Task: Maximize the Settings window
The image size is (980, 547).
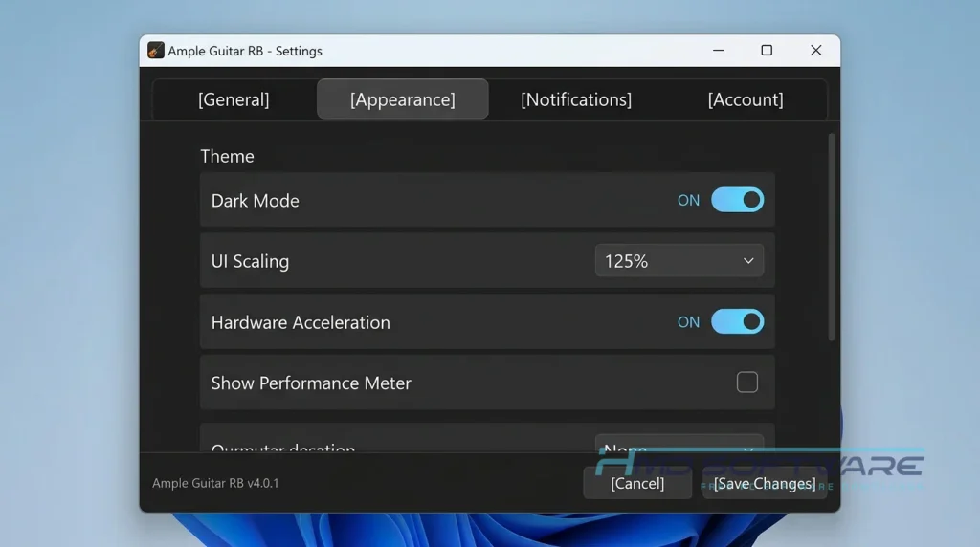Action: pos(767,51)
